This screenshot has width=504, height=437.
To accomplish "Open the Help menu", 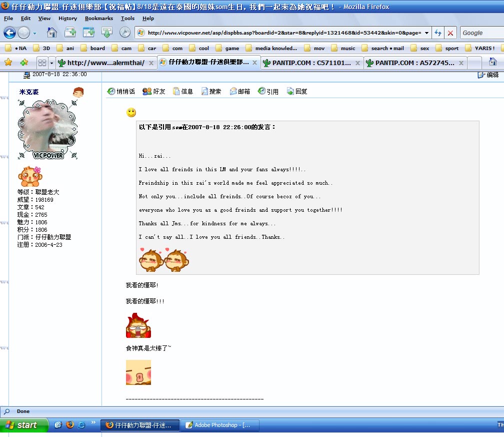I will [148, 19].
